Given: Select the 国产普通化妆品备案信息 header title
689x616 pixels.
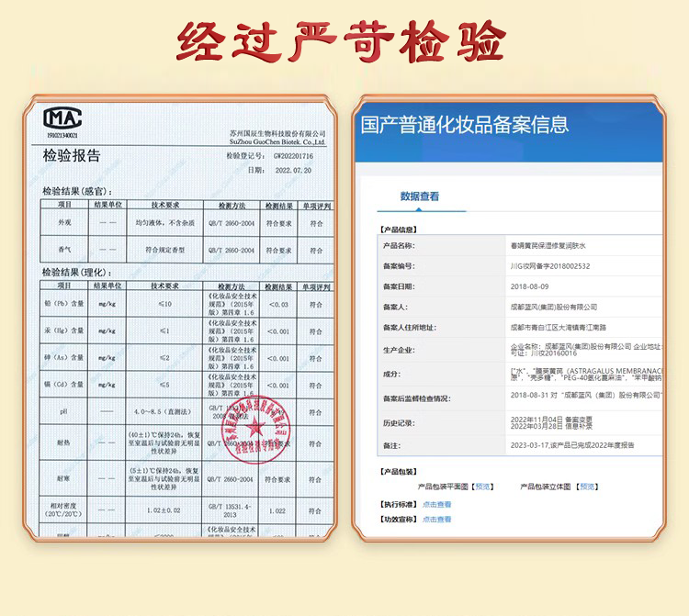Looking at the screenshot, I should point(465,125).
